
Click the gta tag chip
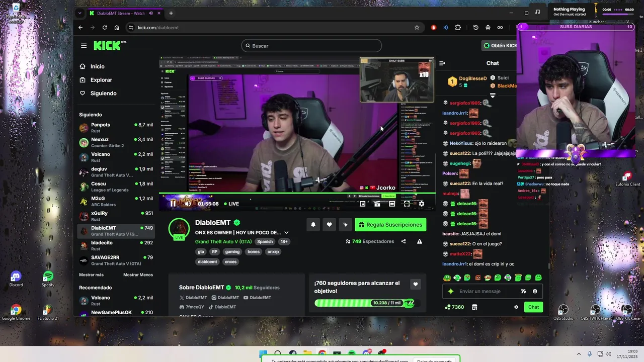coord(201,252)
